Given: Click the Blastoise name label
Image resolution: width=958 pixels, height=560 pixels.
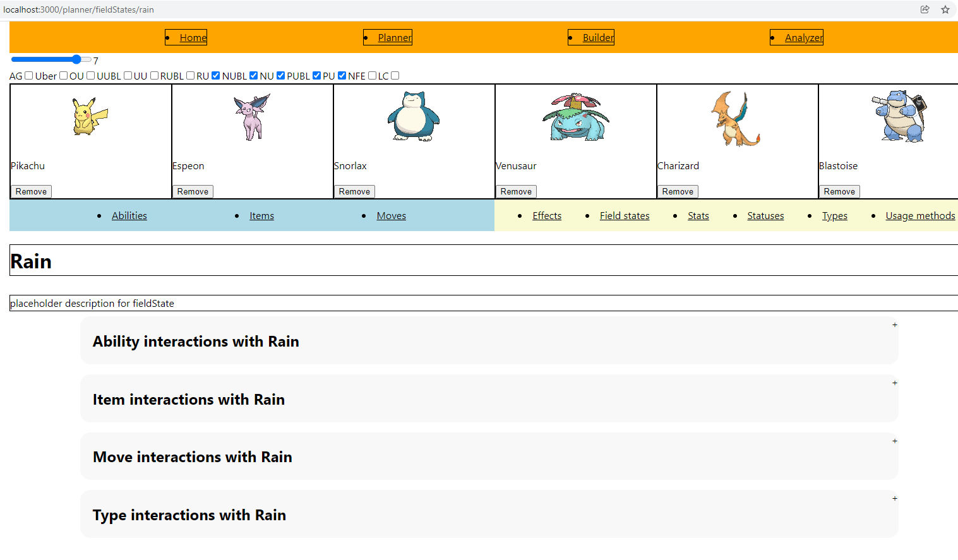Looking at the screenshot, I should (838, 166).
